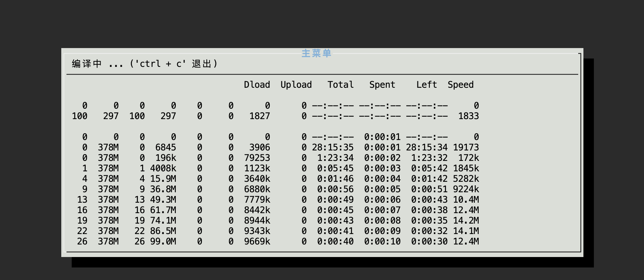
Task: Click the 9669k average download value
Action: click(x=257, y=241)
